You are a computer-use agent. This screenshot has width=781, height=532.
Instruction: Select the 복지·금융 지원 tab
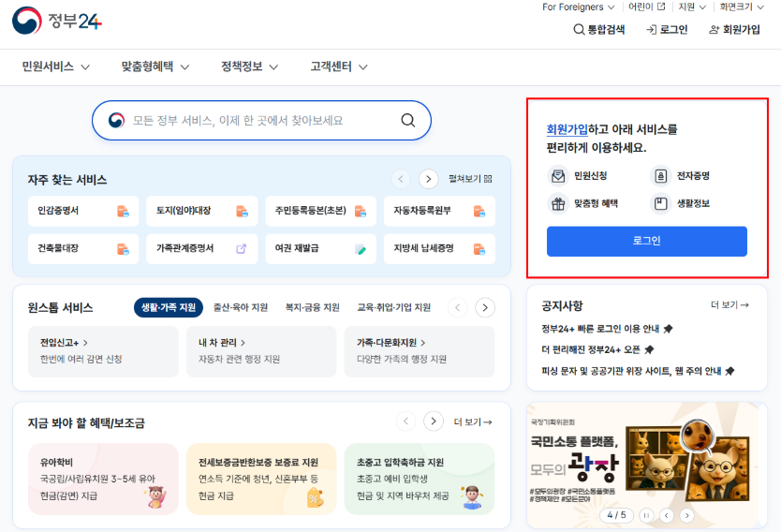coord(312,307)
